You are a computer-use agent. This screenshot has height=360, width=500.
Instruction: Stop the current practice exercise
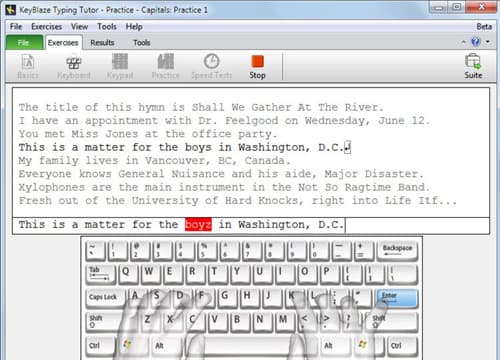(x=257, y=67)
